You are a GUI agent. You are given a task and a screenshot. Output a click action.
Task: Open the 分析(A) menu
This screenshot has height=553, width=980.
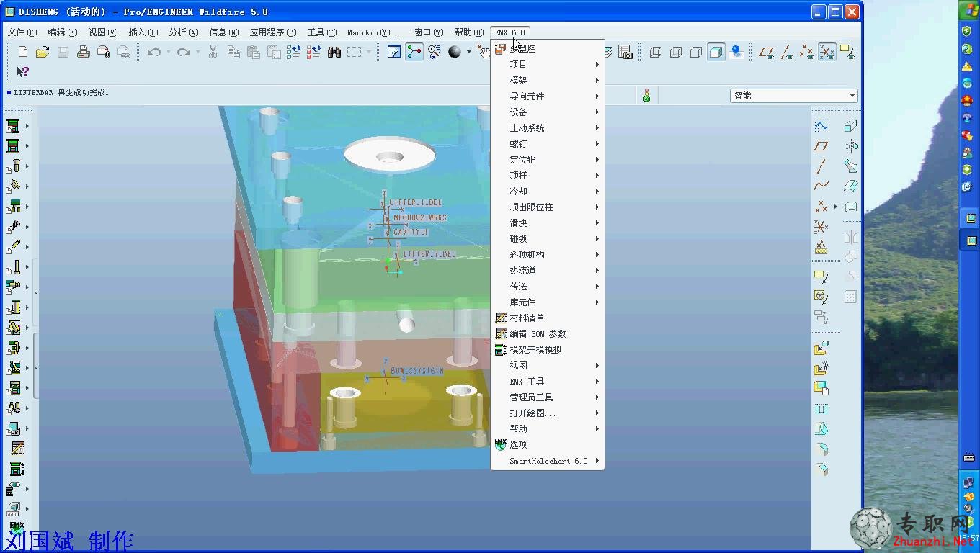183,32
